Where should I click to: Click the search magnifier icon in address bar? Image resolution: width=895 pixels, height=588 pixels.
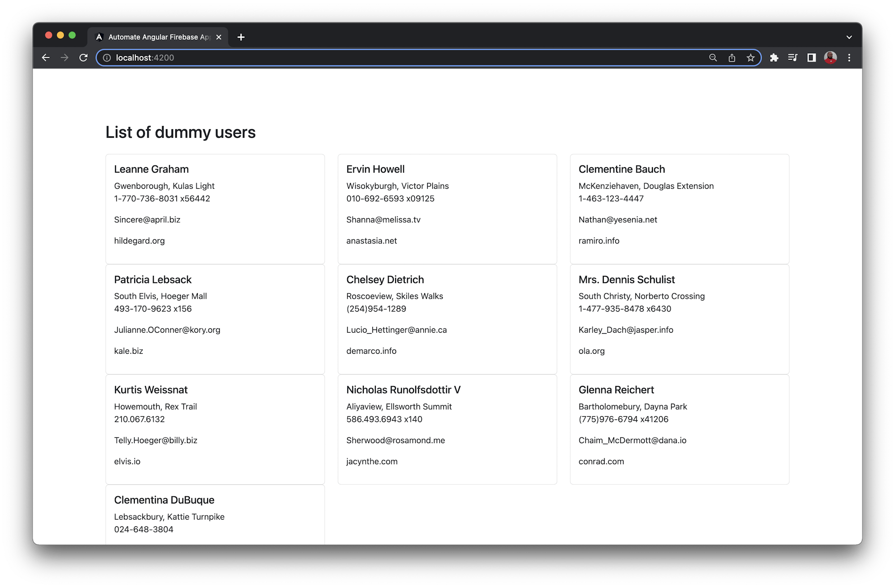(x=713, y=58)
